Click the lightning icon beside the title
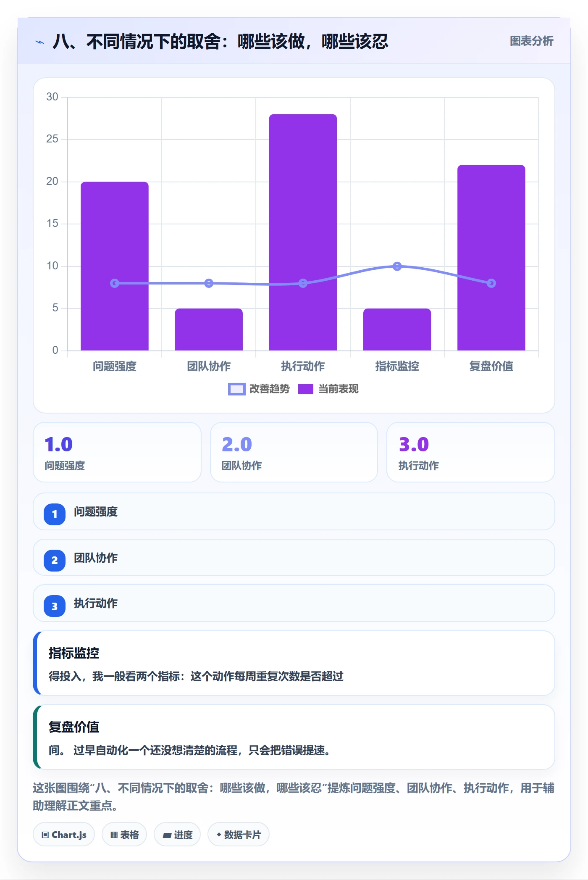 [40, 42]
